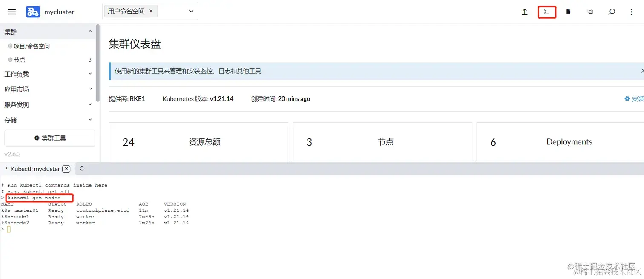The image size is (644, 279).
Task: Open the Deployments summary card
Action: (x=560, y=142)
